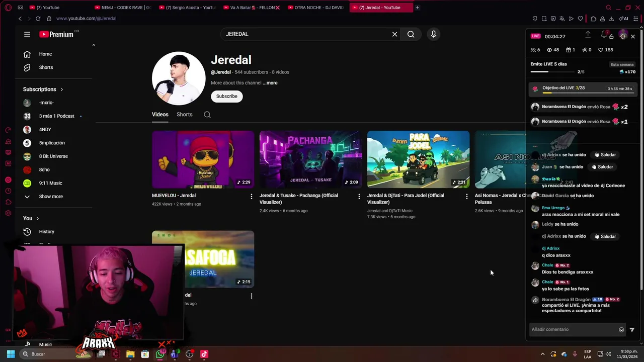644x362 pixels.
Task: Open the 4NDY subscription channel
Action: click(45, 130)
